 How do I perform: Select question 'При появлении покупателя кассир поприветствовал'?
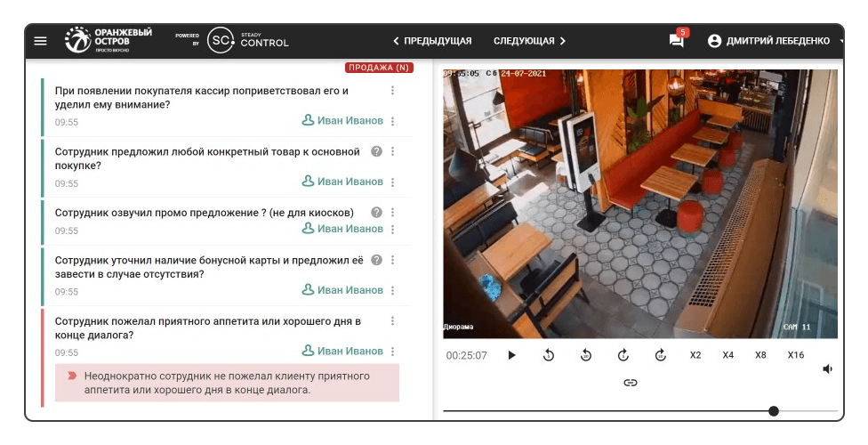coord(202,98)
